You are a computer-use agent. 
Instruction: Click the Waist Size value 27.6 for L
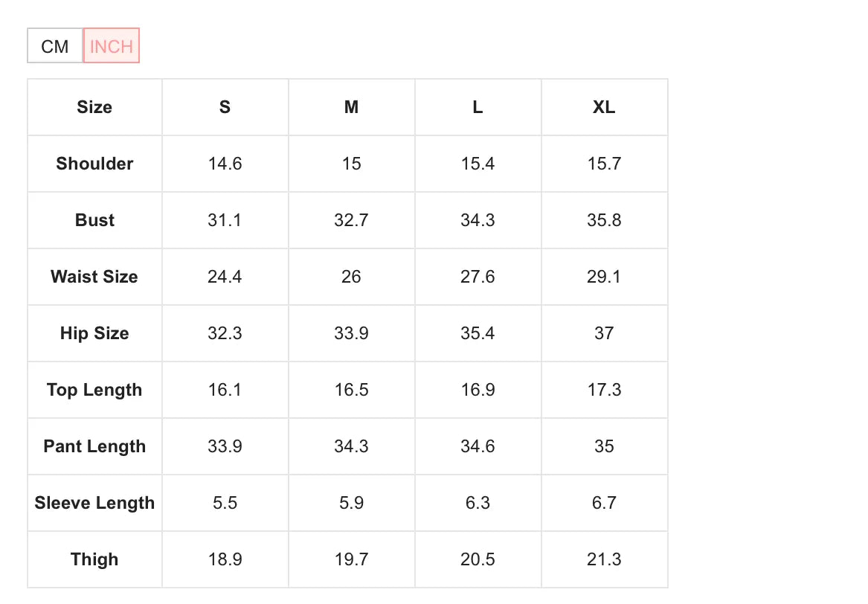tap(478, 277)
